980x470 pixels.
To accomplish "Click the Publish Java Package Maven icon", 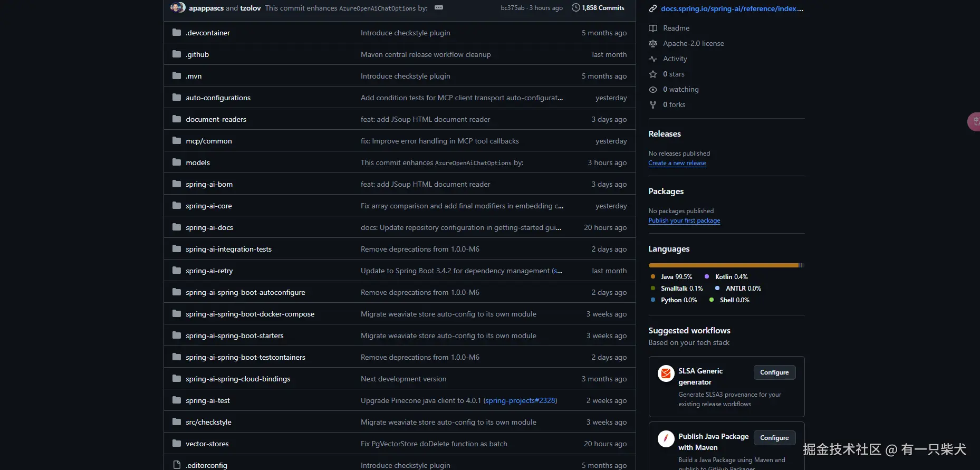I will click(x=666, y=439).
